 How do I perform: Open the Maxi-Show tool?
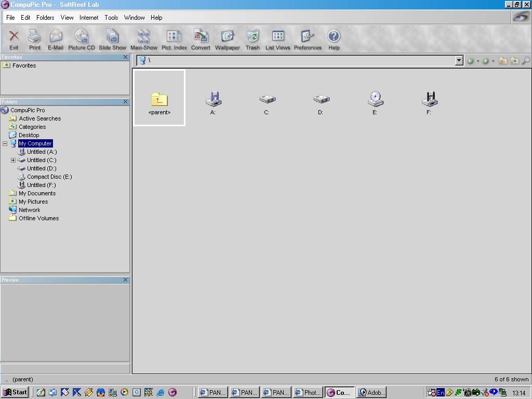pos(144,39)
